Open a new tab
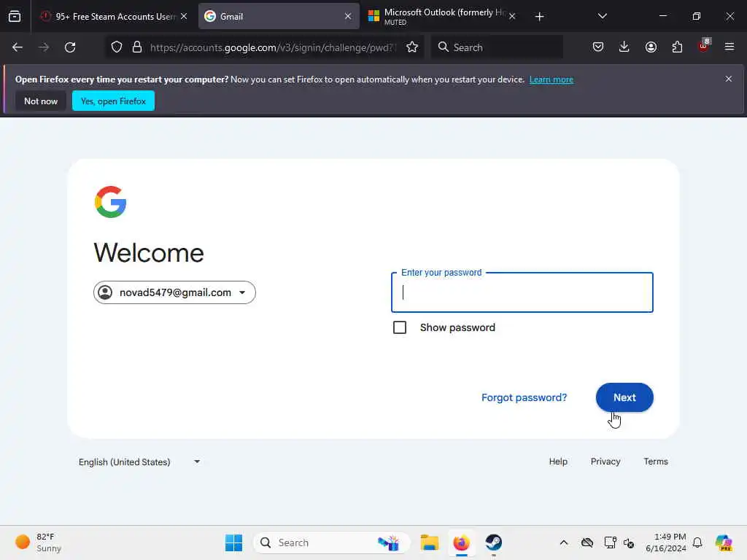 (539, 17)
